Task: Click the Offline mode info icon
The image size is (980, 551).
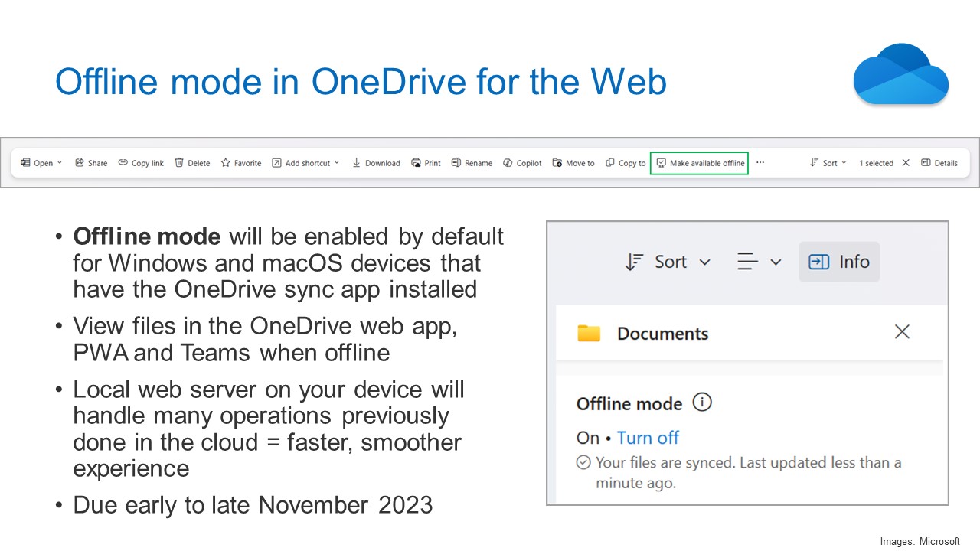Action: pos(702,402)
